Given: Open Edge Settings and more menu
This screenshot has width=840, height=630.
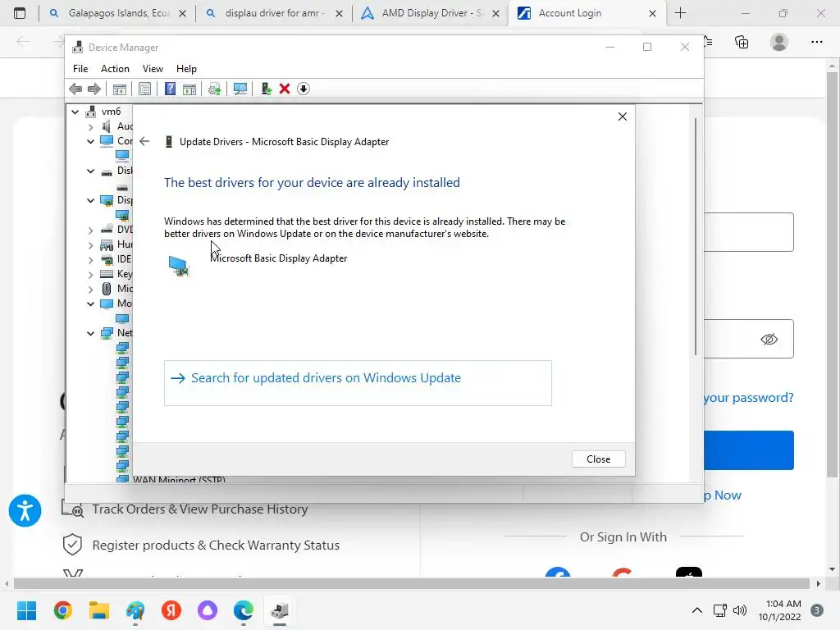Looking at the screenshot, I should [816, 42].
